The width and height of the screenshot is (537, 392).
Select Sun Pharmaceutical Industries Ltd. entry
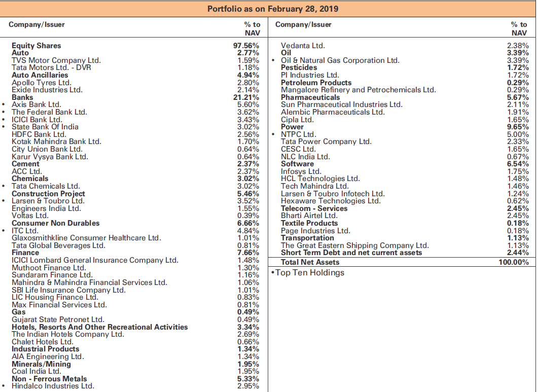[x=341, y=105]
